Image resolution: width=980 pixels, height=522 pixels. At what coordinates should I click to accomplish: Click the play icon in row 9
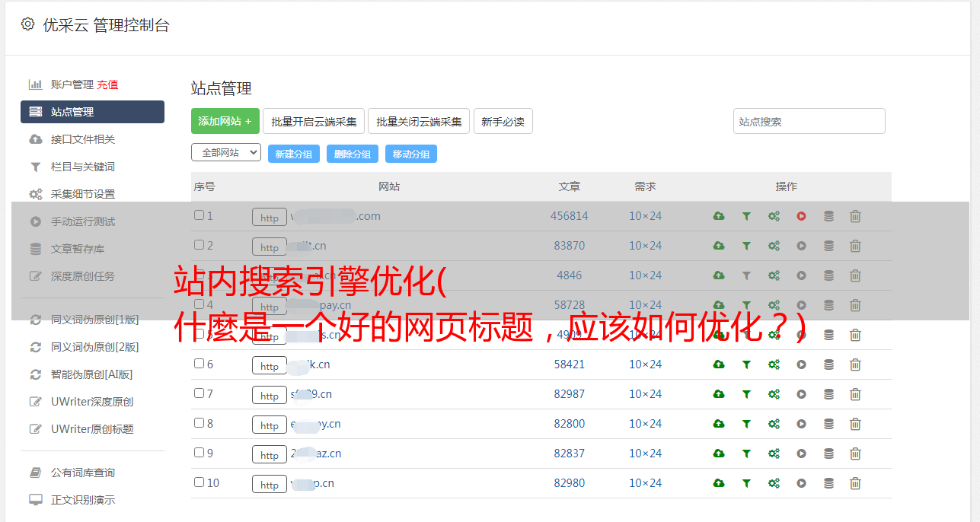pyautogui.click(x=801, y=454)
